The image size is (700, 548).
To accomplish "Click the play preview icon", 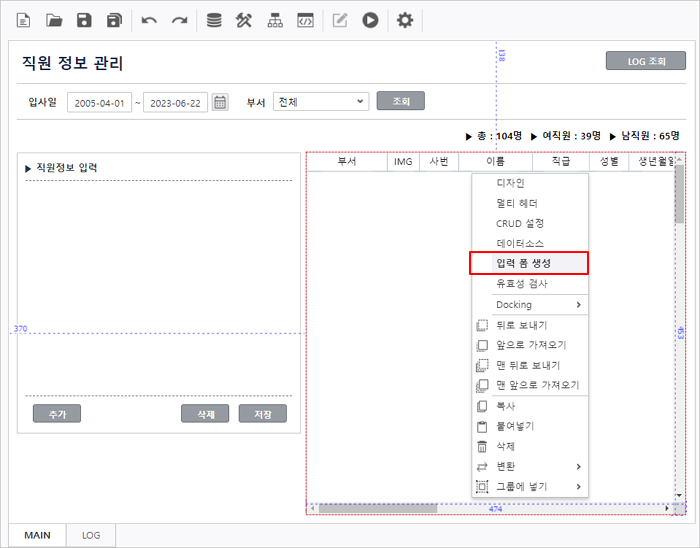I will click(370, 20).
